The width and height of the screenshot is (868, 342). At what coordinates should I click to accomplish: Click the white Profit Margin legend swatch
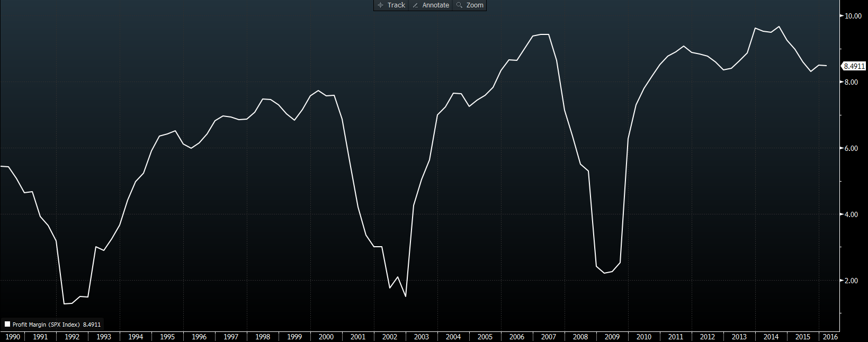pos(7,324)
